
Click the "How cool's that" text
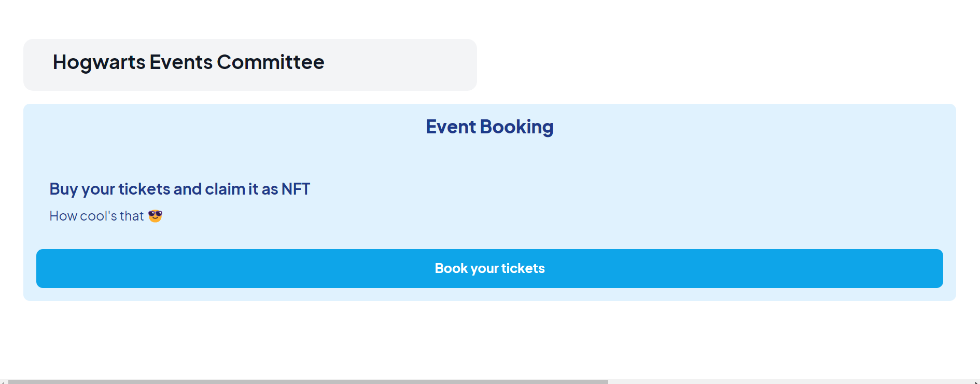(x=96, y=216)
